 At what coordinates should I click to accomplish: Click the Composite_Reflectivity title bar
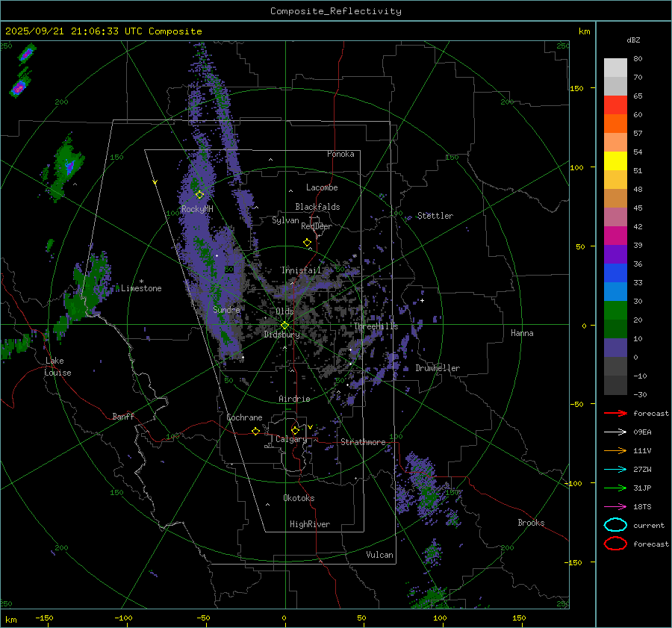click(x=335, y=11)
